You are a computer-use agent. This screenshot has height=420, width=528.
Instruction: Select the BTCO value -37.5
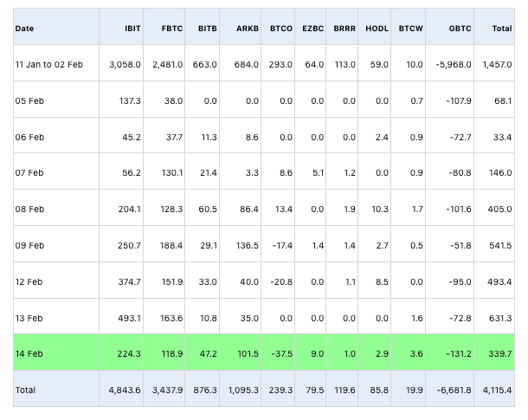point(282,353)
